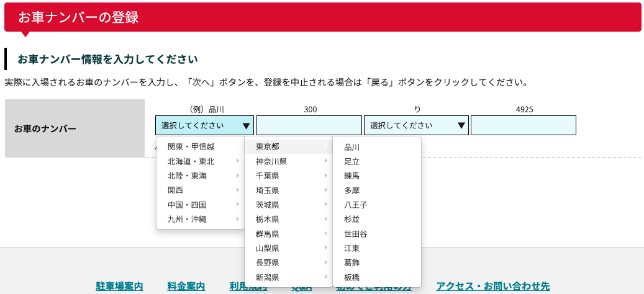Choose 八王子 from the Tokyo plate list
The height and width of the screenshot is (294, 644).
click(355, 205)
